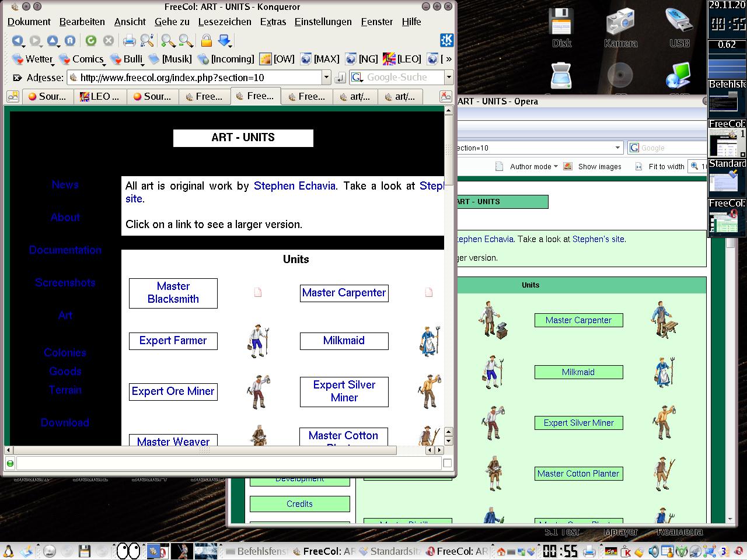
Task: Open the Einstellungen menu
Action: [x=323, y=22]
